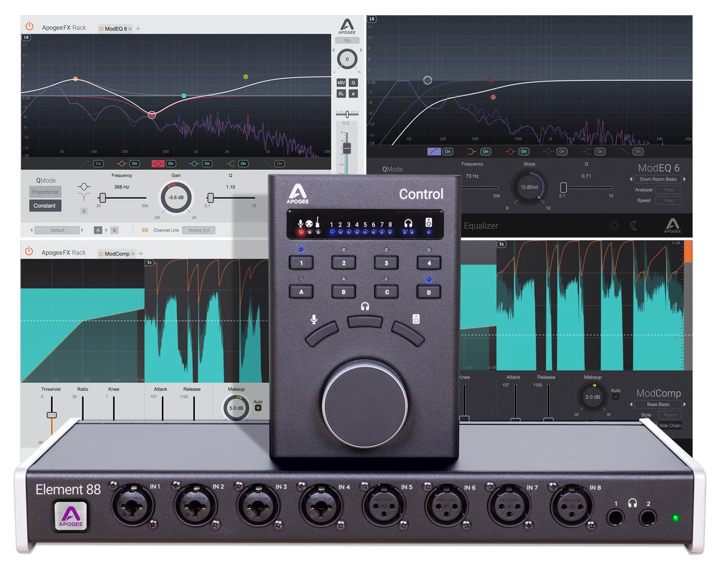Image resolution: width=728 pixels, height=573 pixels.
Task: Click the 2.0 dB Makeup knob in dark ModComp
Action: coord(593,397)
